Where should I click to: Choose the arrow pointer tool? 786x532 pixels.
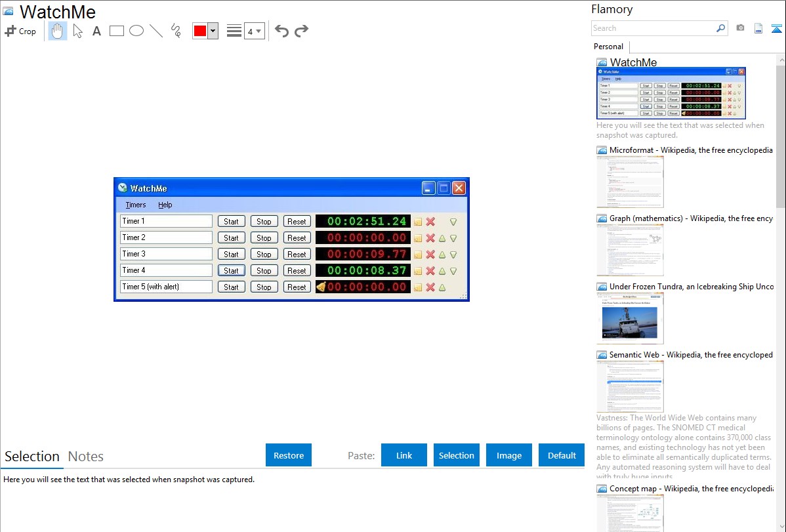[x=77, y=31]
